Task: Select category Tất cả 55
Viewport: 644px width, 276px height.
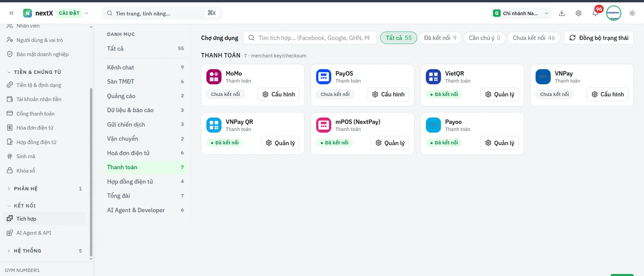Action: tap(145, 48)
